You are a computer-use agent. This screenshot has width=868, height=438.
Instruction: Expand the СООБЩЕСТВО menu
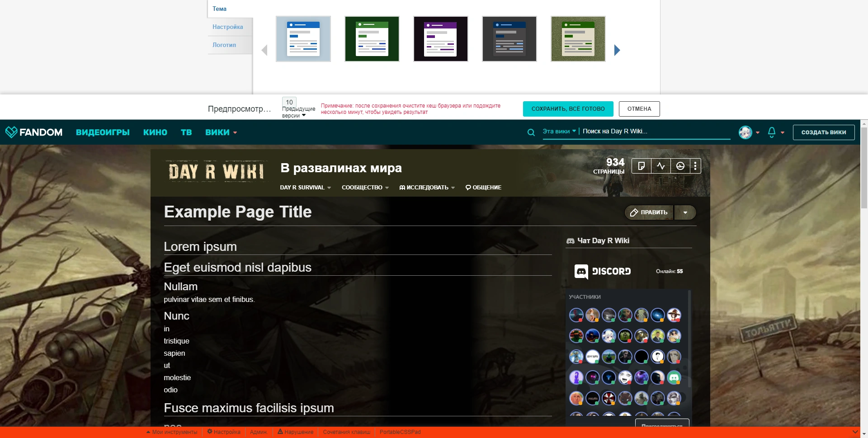pyautogui.click(x=365, y=188)
